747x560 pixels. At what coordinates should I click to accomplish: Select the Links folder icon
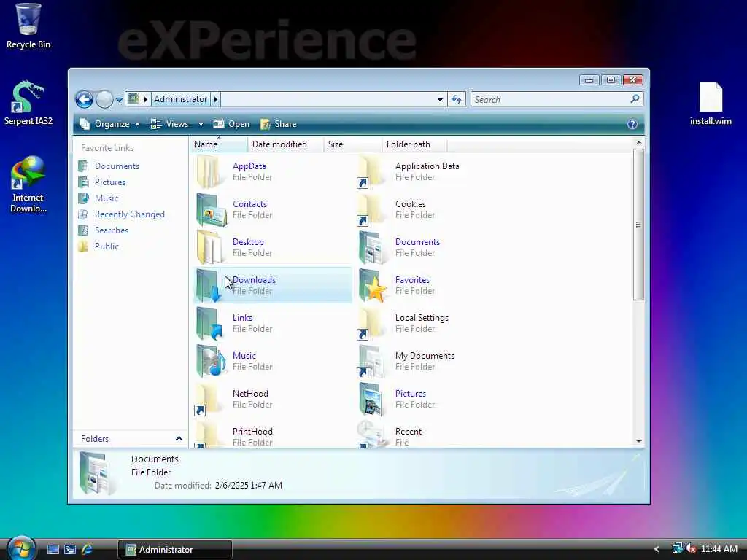[x=211, y=323]
